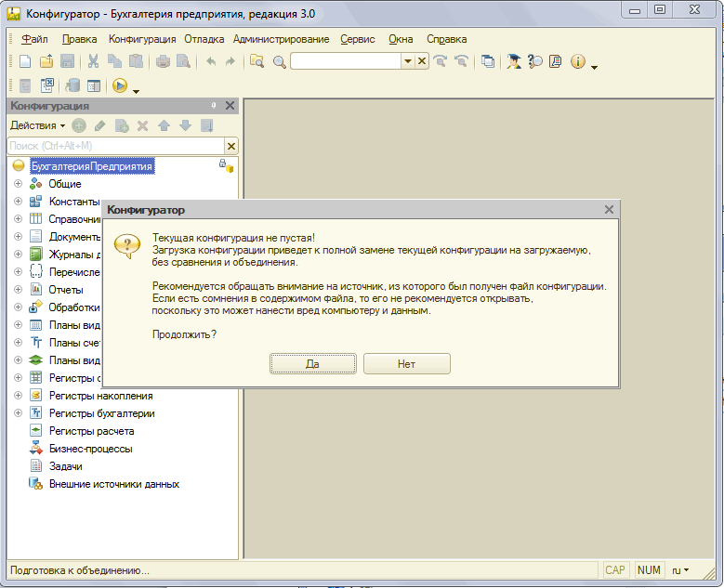Open the ru language dropdown in status bar
The image size is (724, 588).
(x=679, y=570)
